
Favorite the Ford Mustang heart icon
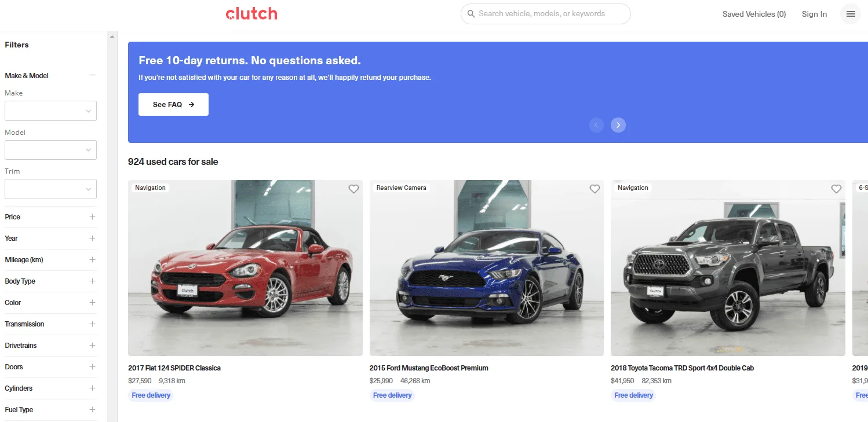[595, 189]
